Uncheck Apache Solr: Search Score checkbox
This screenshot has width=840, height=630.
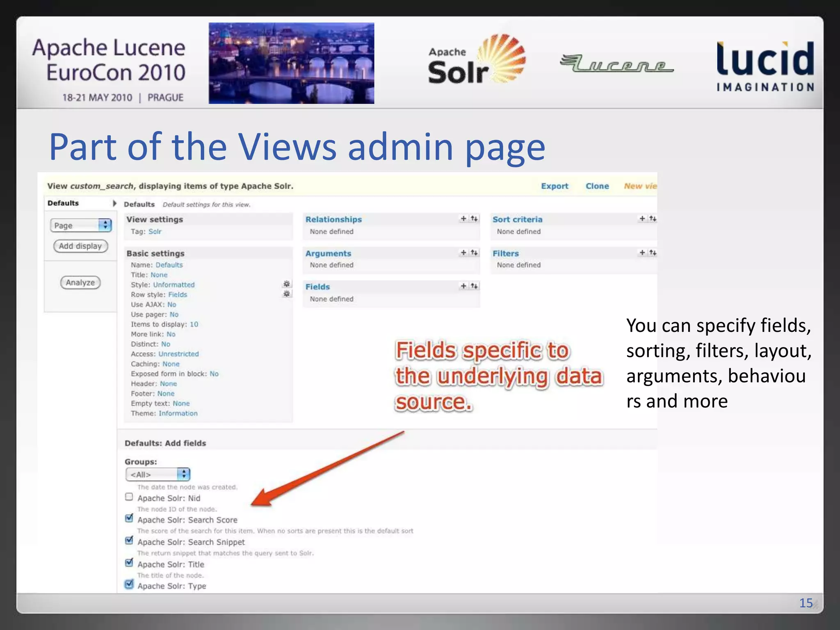[129, 518]
